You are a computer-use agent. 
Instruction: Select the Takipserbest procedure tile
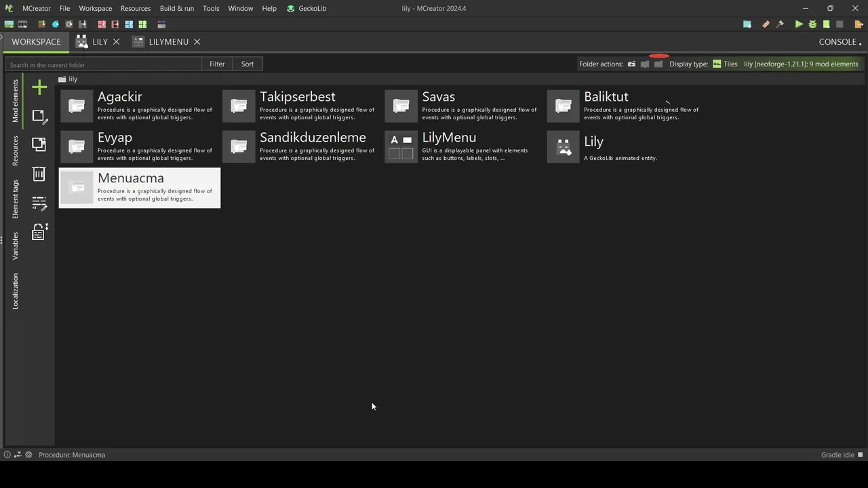[302, 106]
